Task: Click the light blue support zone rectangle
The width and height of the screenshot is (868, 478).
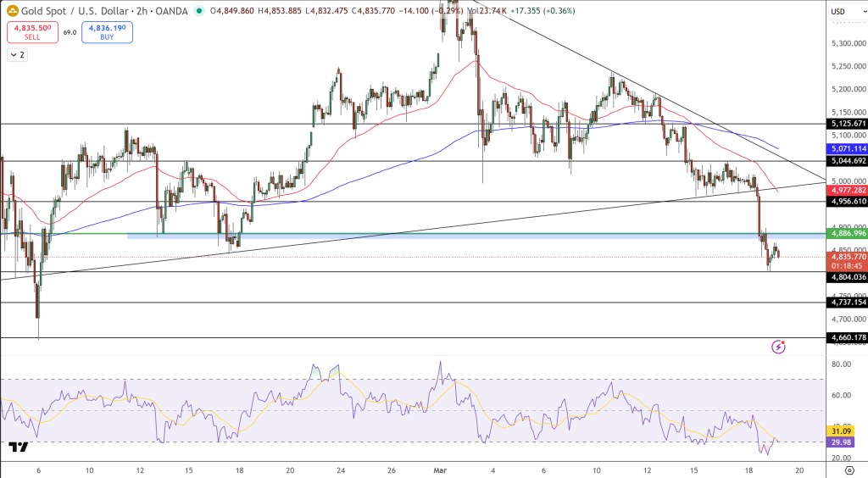Action: click(x=476, y=236)
